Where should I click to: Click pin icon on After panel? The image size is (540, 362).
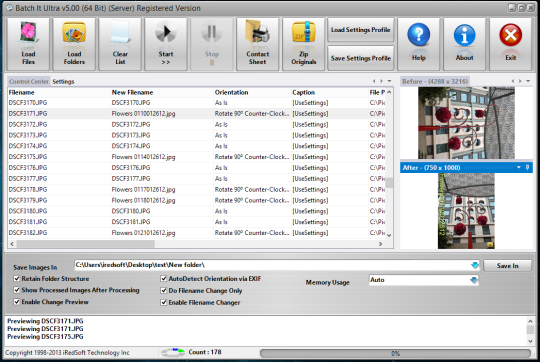tap(527, 167)
